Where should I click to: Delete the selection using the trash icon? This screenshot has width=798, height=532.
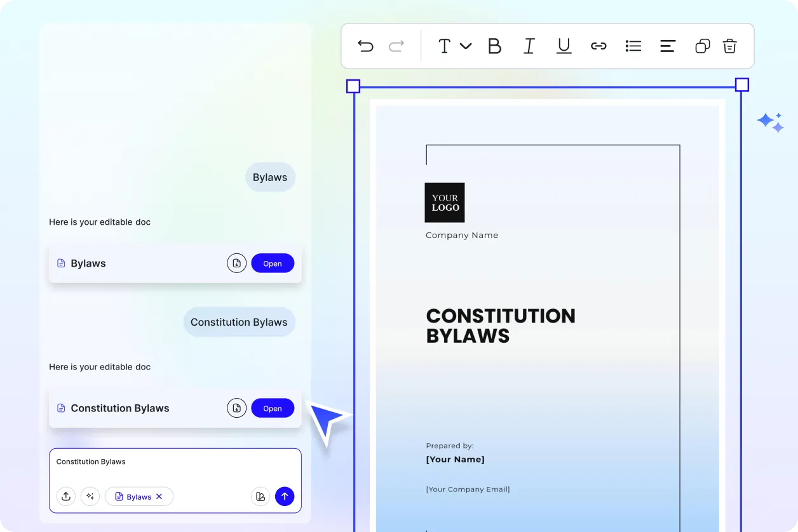pos(729,46)
